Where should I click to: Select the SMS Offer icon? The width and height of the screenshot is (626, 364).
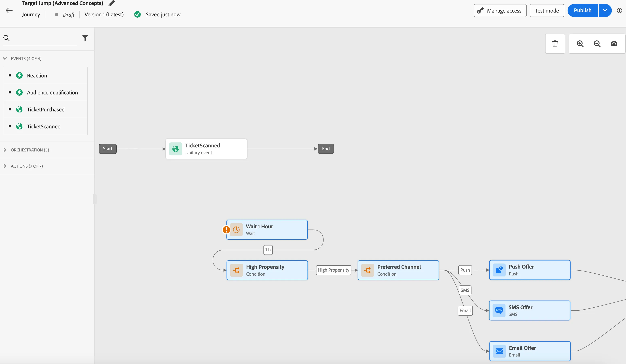[x=499, y=310]
